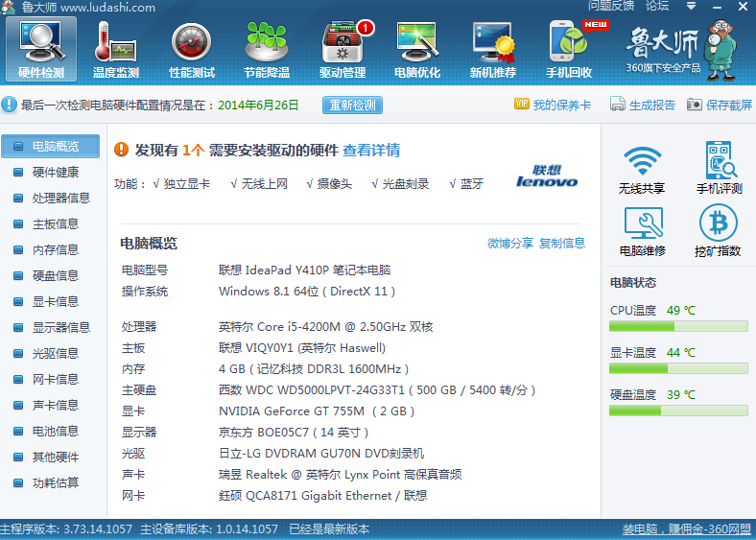Click 微博分享 Weibo share link
The image size is (756, 540).
(510, 243)
